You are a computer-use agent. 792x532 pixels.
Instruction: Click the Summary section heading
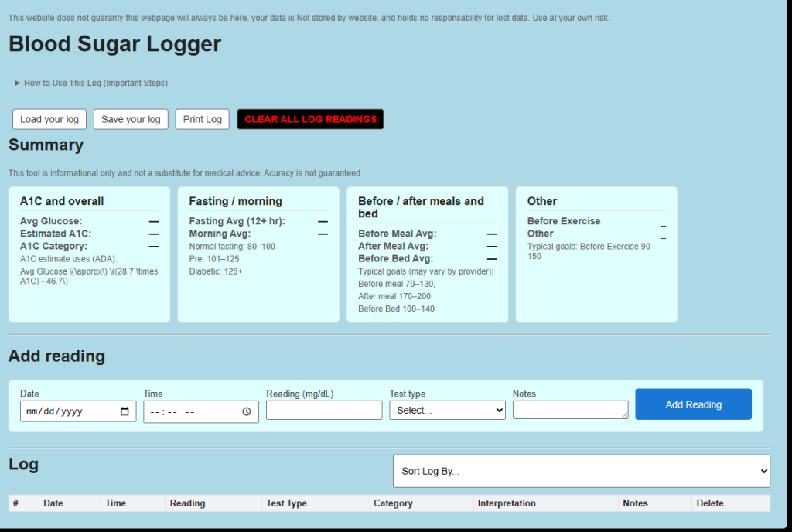[46, 145]
